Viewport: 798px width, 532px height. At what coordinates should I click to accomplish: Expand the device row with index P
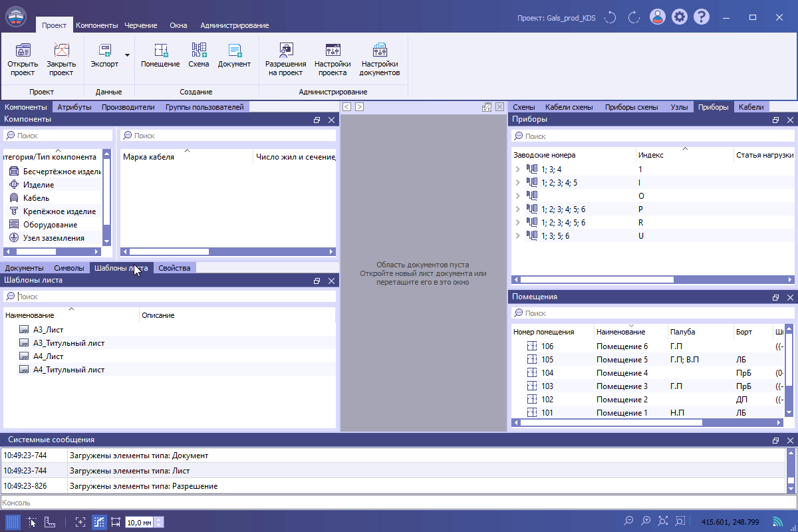518,209
